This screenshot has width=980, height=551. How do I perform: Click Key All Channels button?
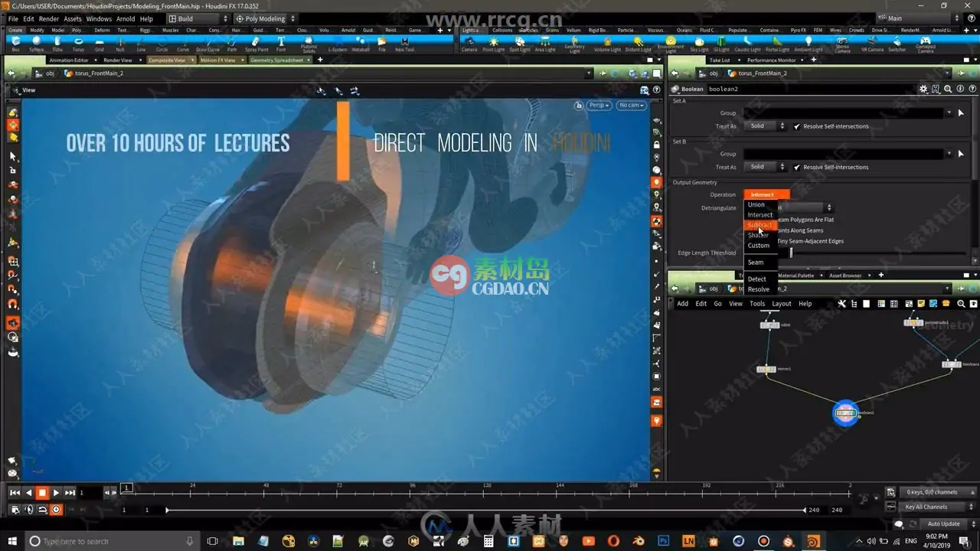931,507
